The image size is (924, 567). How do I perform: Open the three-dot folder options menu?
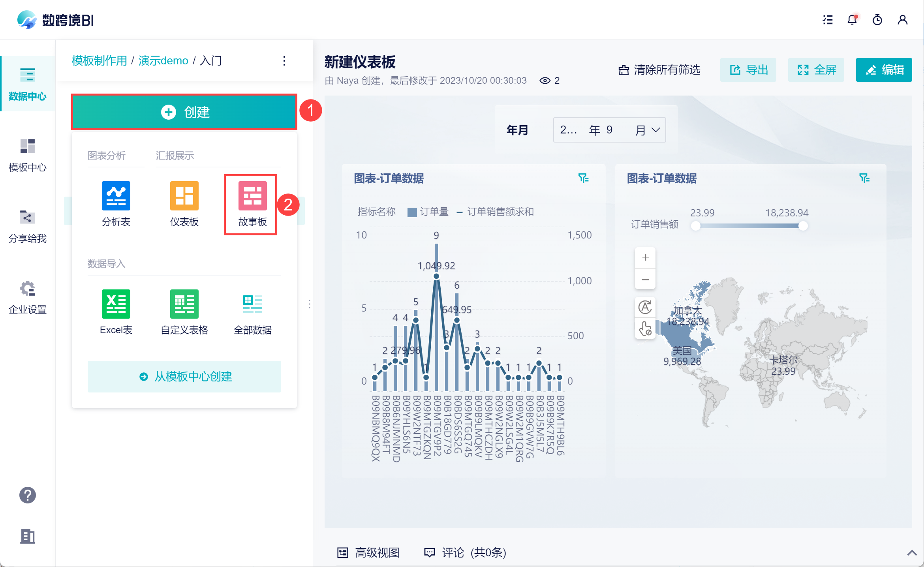coord(284,61)
